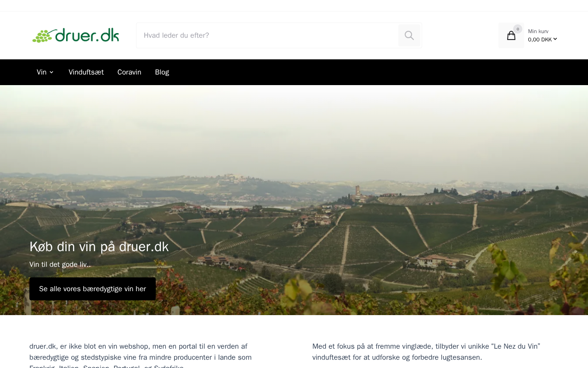The width and height of the screenshot is (588, 368).
Task: Select Coravin in the navigation bar
Action: coord(130,72)
